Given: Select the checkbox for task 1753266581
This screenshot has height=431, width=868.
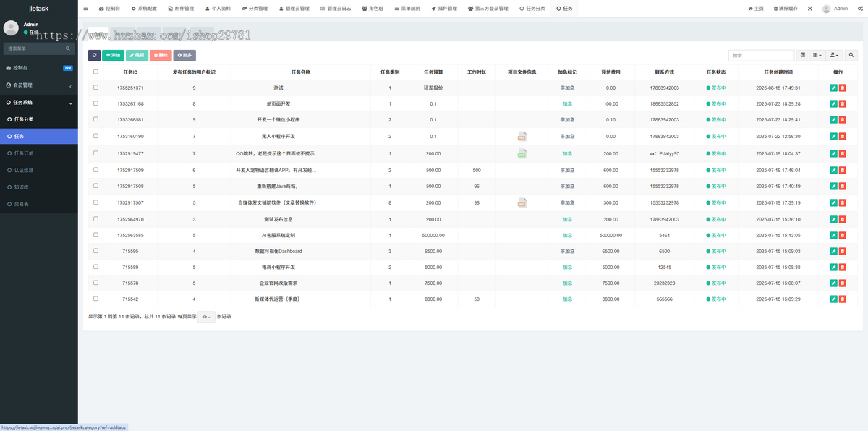Looking at the screenshot, I should coord(95,120).
